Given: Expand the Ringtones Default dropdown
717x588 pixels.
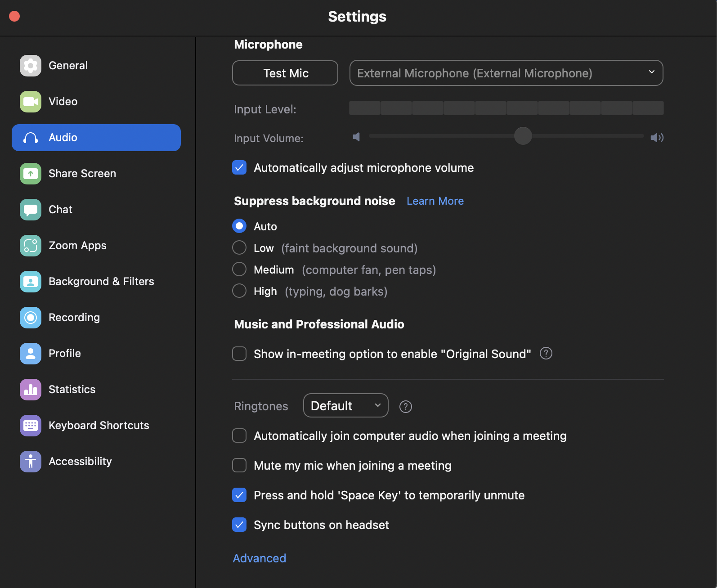Looking at the screenshot, I should (x=345, y=405).
